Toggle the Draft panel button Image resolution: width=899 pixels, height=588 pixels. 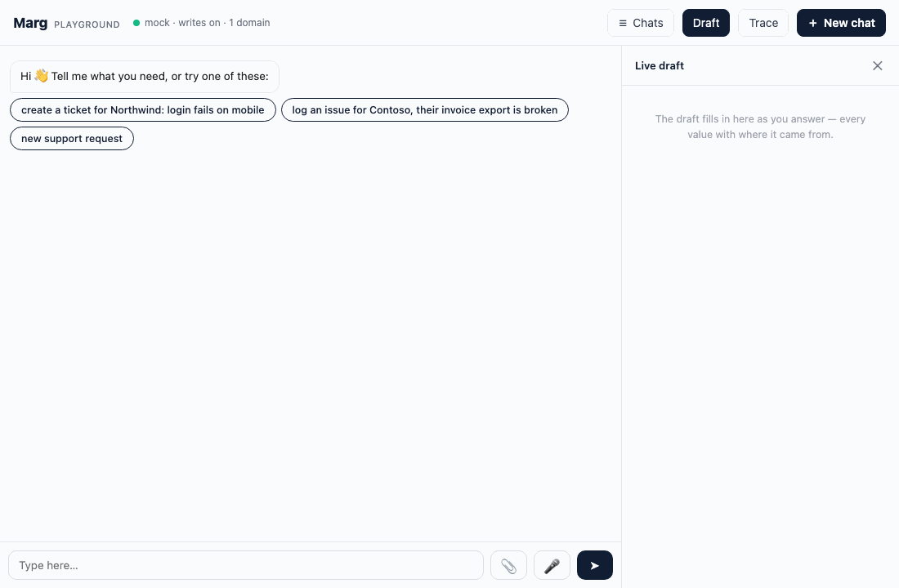coord(706,23)
